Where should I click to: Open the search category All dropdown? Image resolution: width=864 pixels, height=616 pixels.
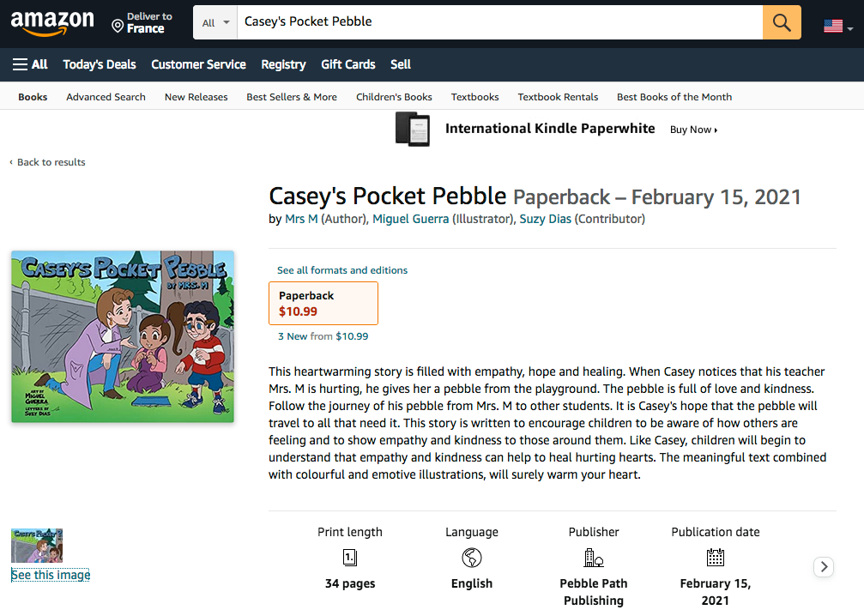[x=216, y=23]
